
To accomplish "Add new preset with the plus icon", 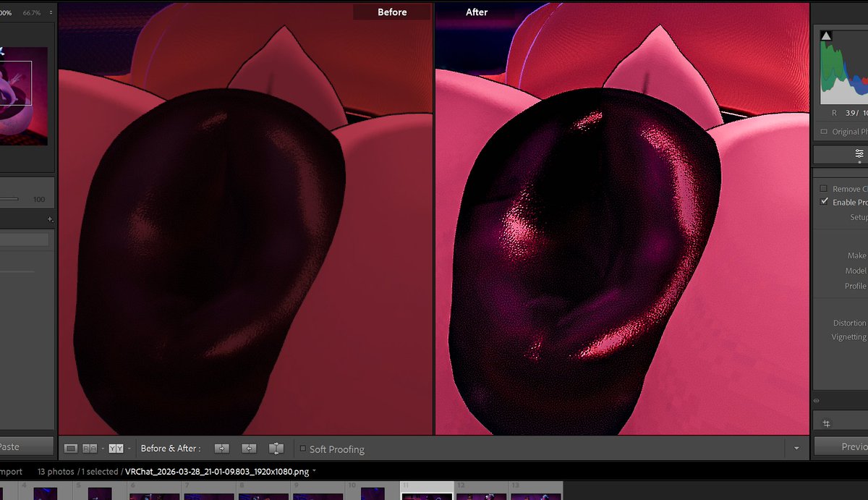I will coord(50,219).
